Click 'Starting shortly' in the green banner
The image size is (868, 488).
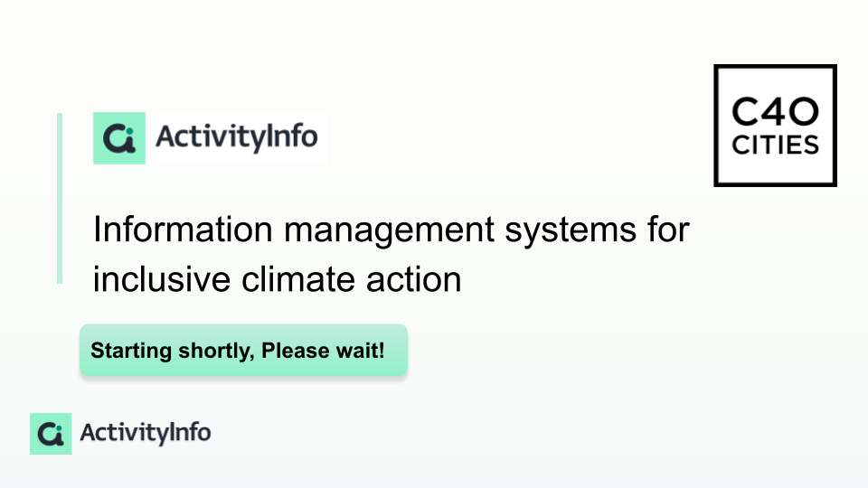(172, 352)
